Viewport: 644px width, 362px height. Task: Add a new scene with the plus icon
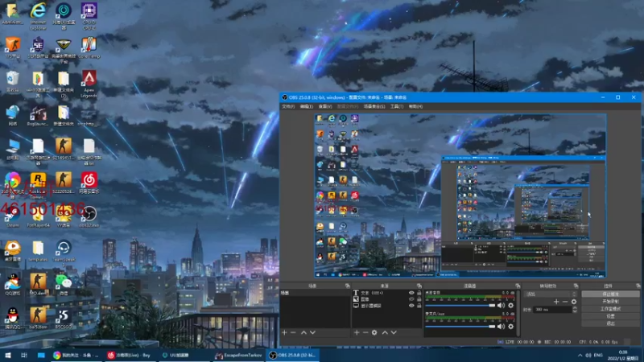coord(284,332)
